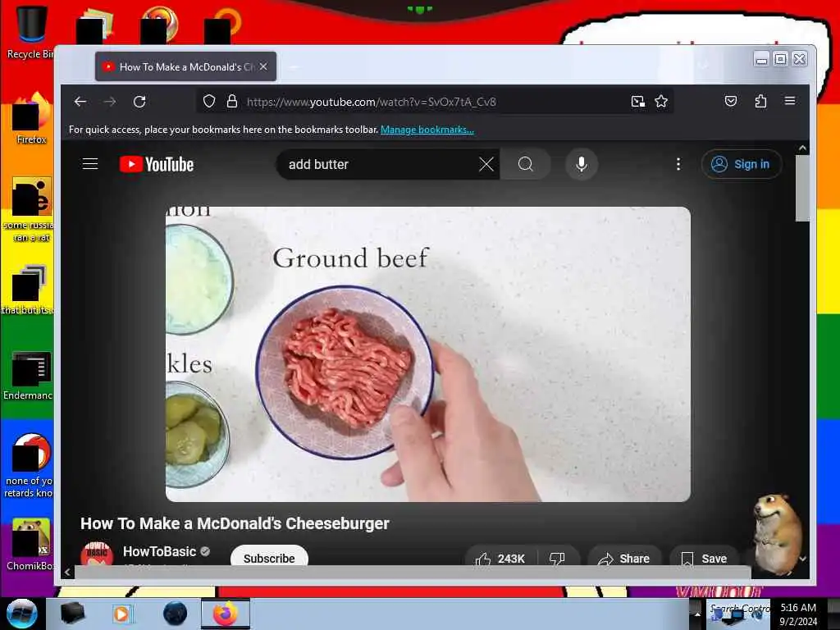Open picture-in-picture icon in address bar

click(x=637, y=101)
